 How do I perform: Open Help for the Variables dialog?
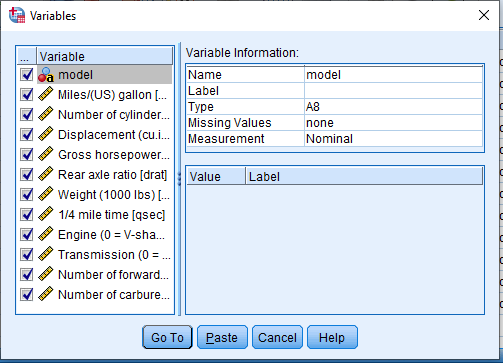(332, 337)
